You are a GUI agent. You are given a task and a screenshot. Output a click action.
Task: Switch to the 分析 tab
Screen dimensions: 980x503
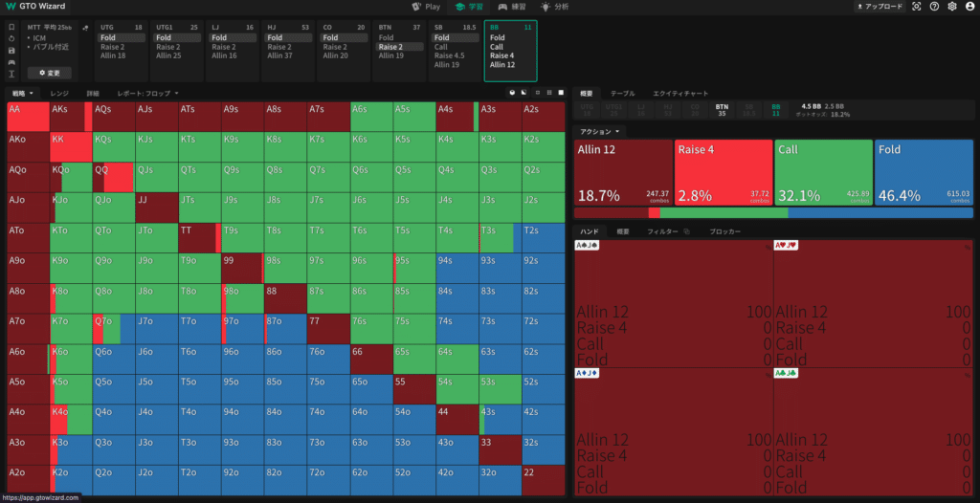point(555,7)
